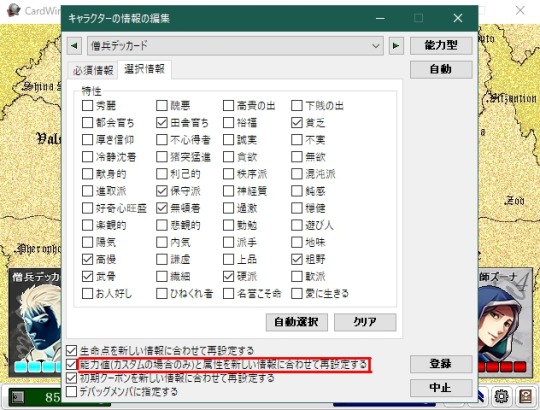Check the 内気 trait checkbox

click(162, 242)
